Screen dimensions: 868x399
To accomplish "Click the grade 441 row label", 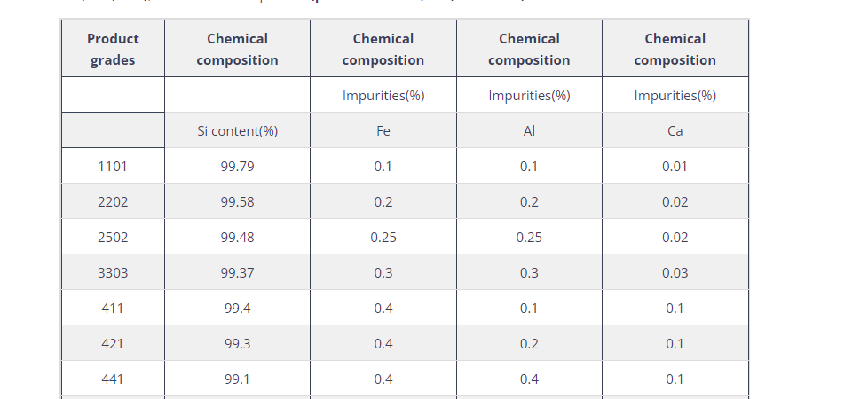I will click(x=113, y=379).
